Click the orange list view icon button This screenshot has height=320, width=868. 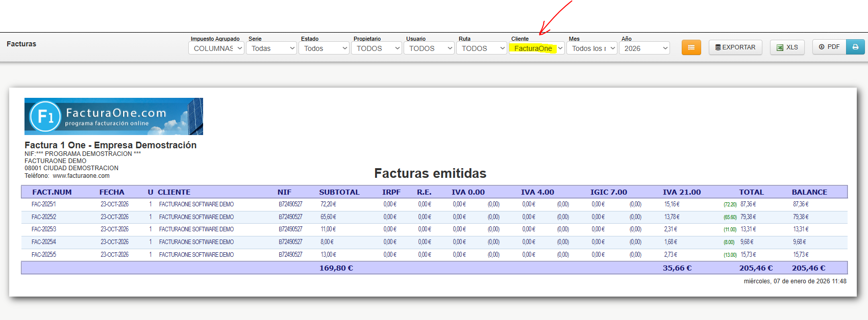[691, 47]
